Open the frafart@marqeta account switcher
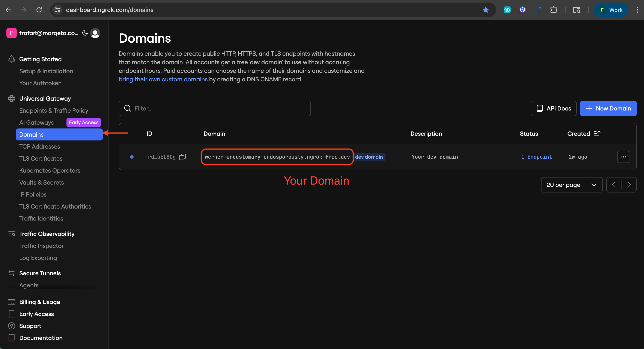The image size is (644, 349). pos(42,33)
